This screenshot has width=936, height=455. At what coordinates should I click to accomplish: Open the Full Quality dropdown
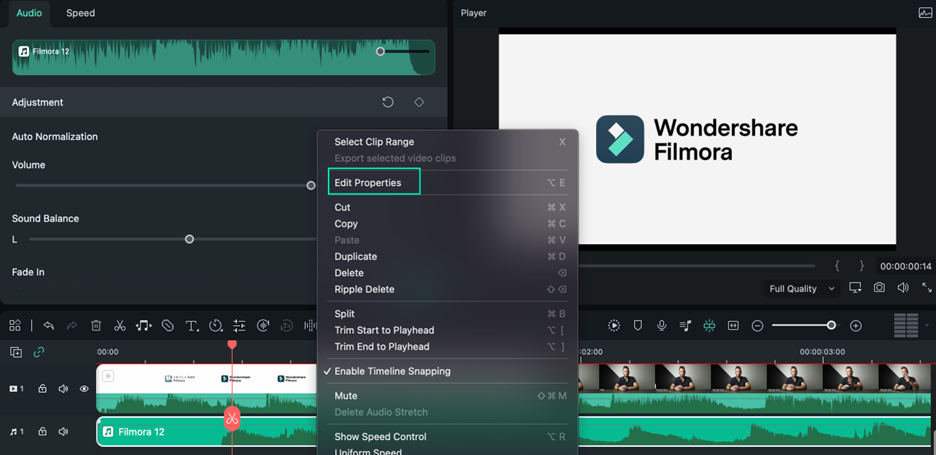coord(802,288)
